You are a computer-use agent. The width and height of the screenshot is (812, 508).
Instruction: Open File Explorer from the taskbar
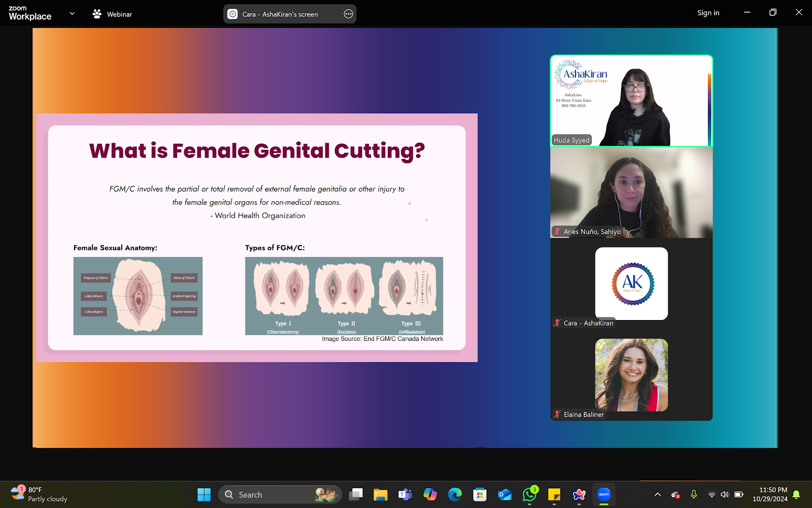(380, 494)
